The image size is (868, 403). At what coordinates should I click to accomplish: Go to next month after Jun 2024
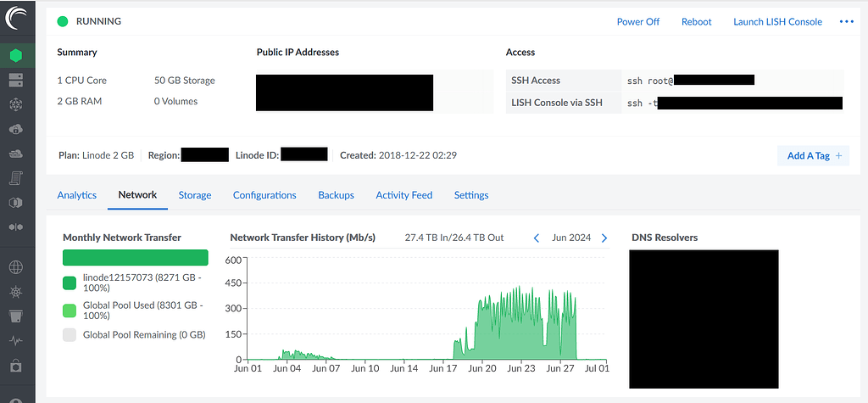(x=604, y=238)
